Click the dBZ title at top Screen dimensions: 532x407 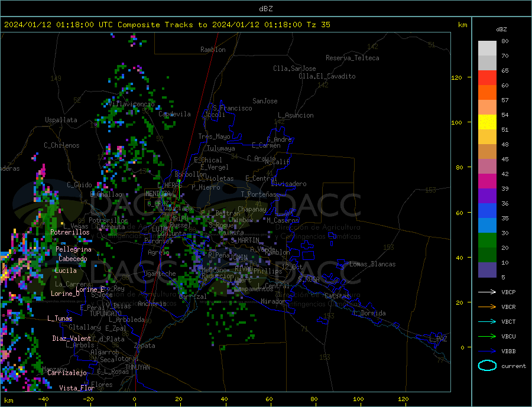[265, 9]
